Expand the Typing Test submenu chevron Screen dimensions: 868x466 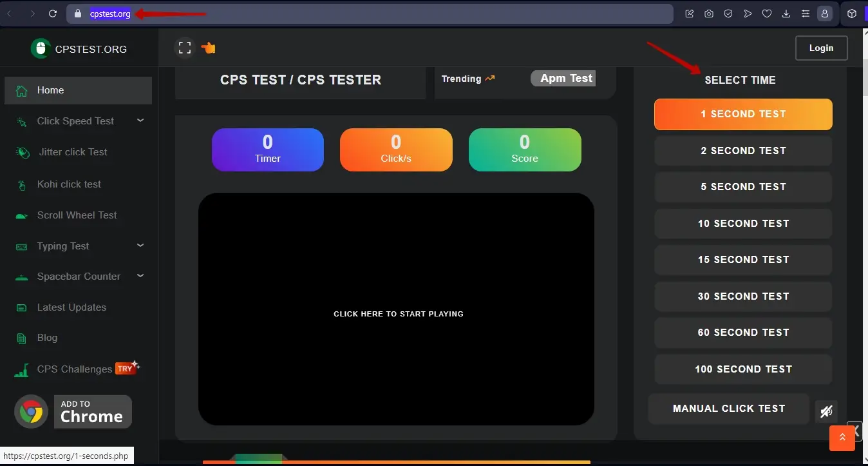(140, 246)
